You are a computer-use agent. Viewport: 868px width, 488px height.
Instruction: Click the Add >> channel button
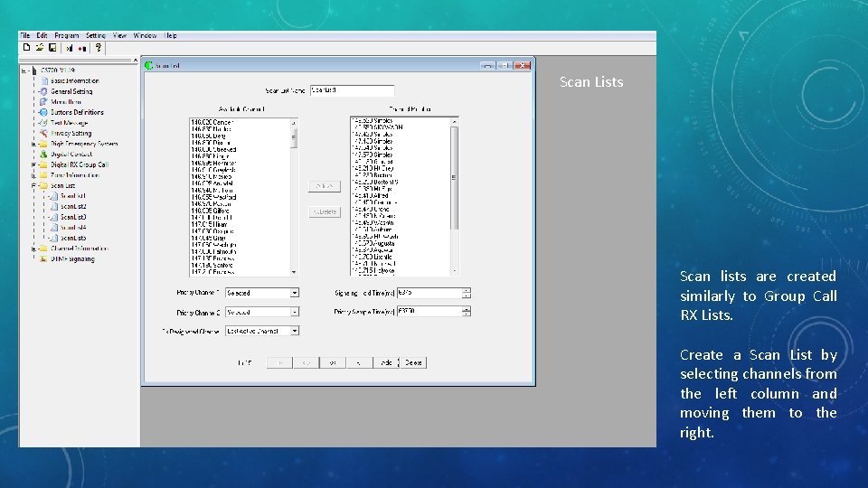tap(325, 186)
